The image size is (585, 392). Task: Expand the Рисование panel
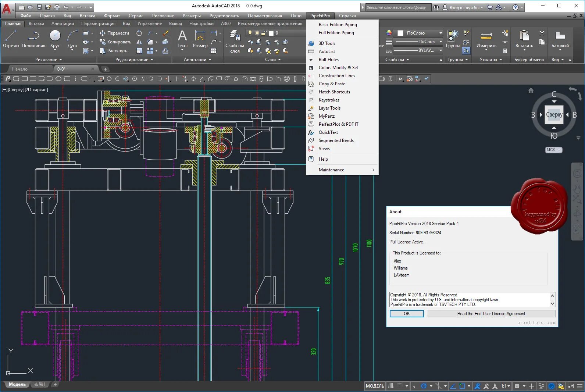[49, 60]
